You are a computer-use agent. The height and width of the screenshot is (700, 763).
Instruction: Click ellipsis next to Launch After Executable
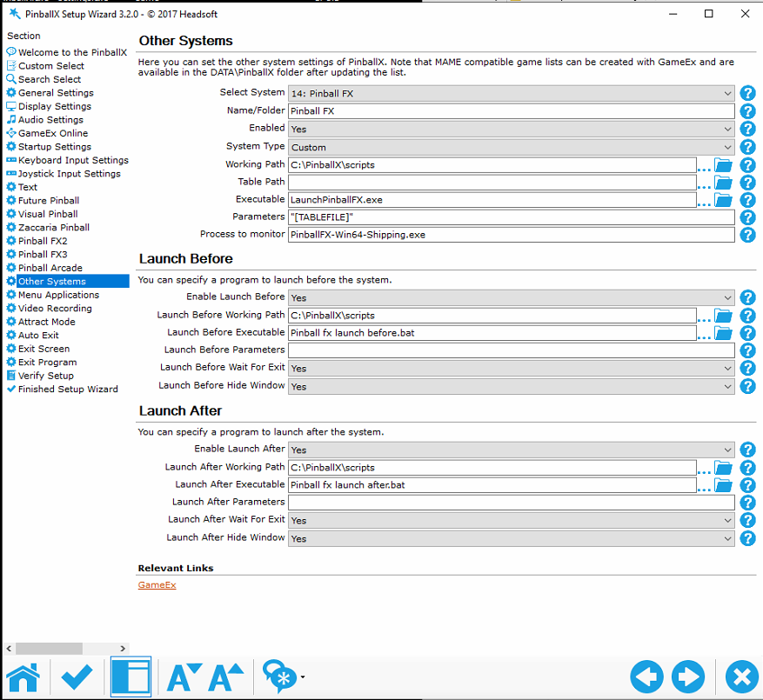point(704,489)
